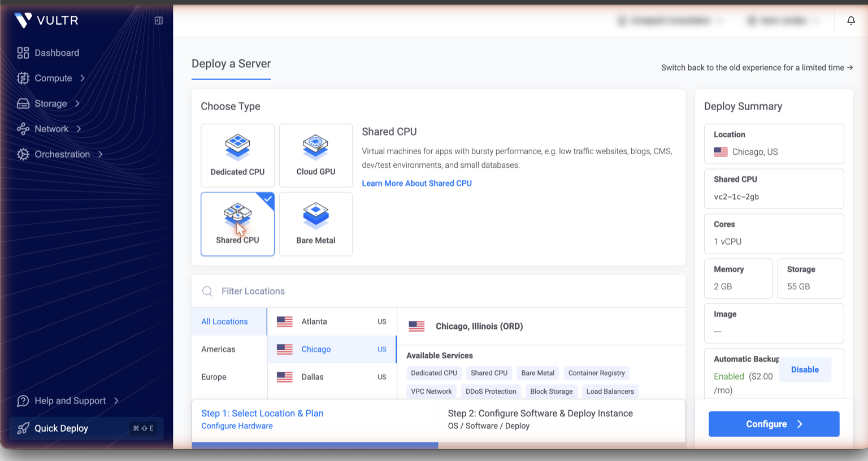Click the Chicago flag icon in the locations list
This screenshot has height=461, width=868.
point(285,349)
